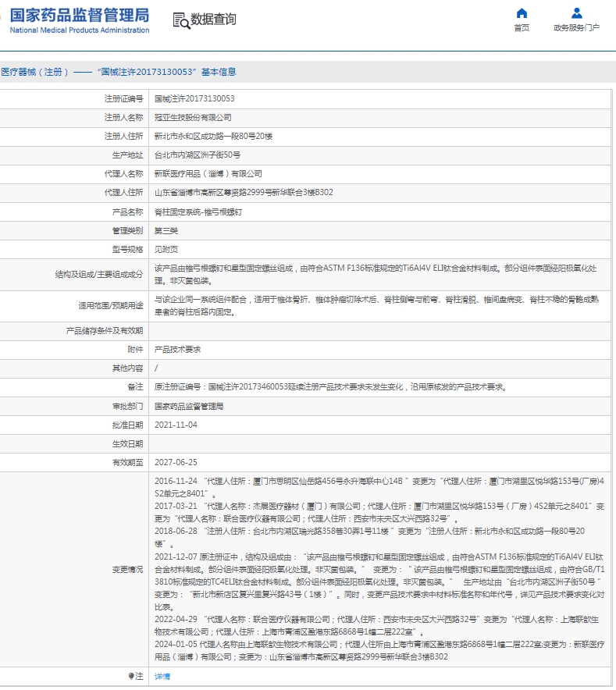Click the 2024-01-05 change record entry
This screenshot has width=616, height=690.
point(379,650)
